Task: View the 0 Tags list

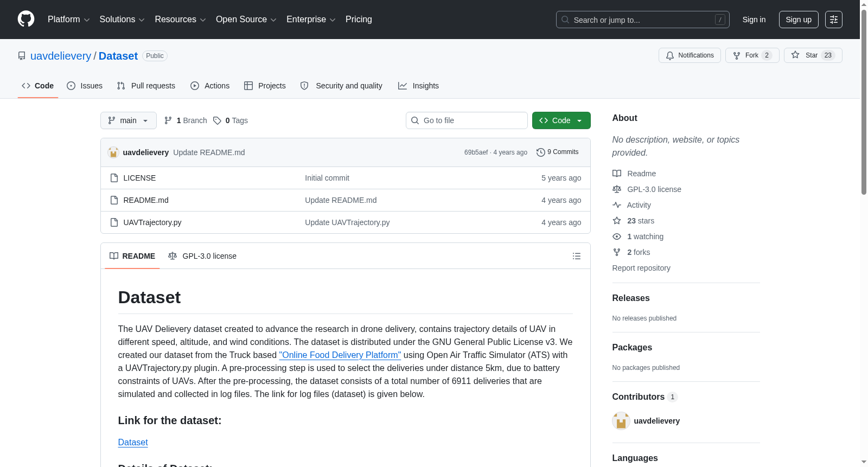Action: click(231, 120)
